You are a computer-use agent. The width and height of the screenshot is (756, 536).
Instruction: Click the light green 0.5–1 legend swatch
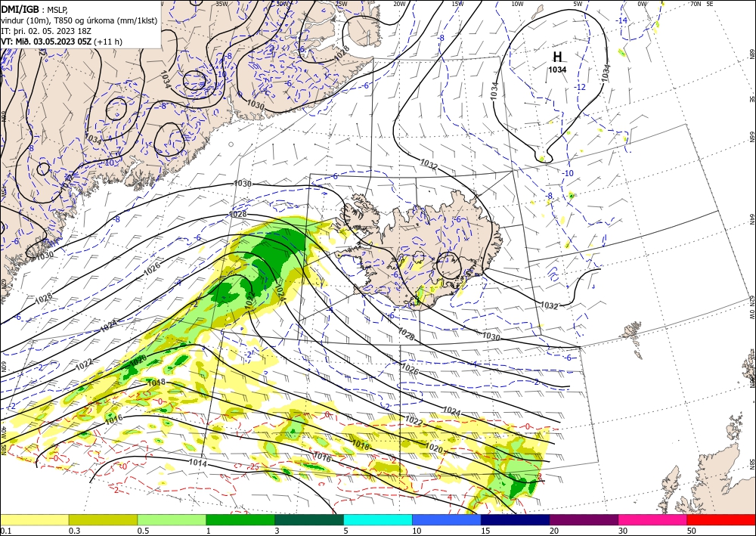point(172,519)
